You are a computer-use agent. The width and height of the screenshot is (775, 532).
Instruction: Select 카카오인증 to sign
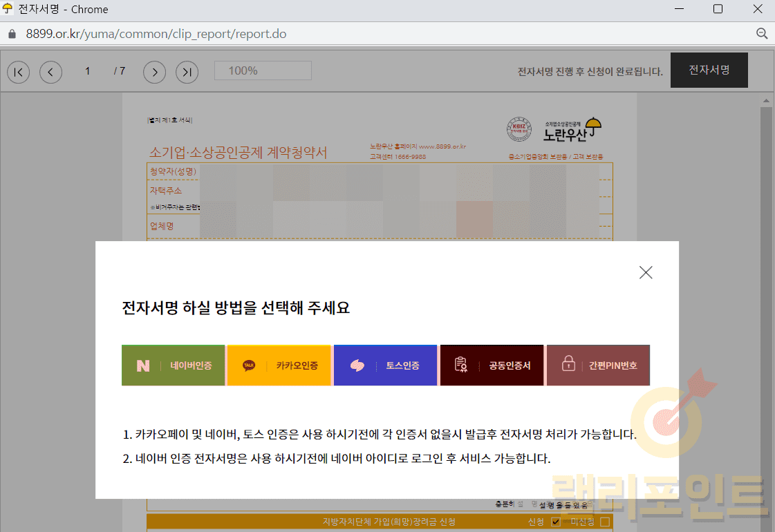click(279, 365)
